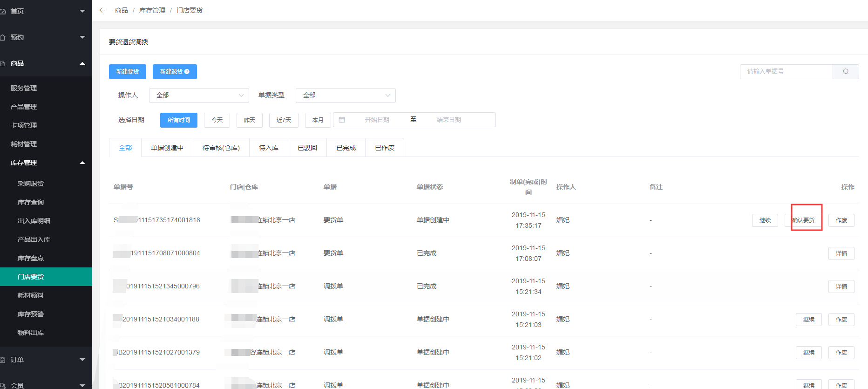
Task: Expand the 首页 menu arrow
Action: (82, 11)
